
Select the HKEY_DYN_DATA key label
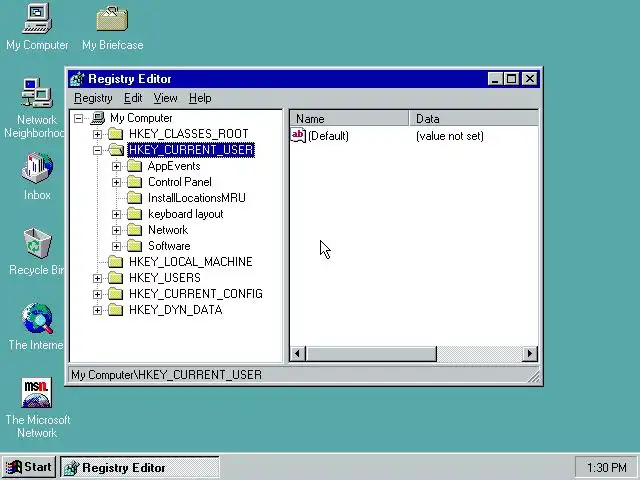(176, 310)
